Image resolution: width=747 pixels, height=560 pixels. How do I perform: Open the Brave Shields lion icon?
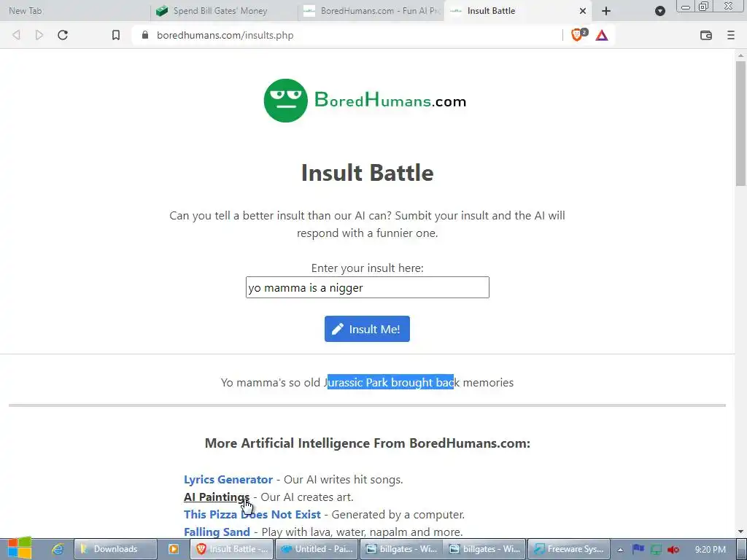coord(577,35)
